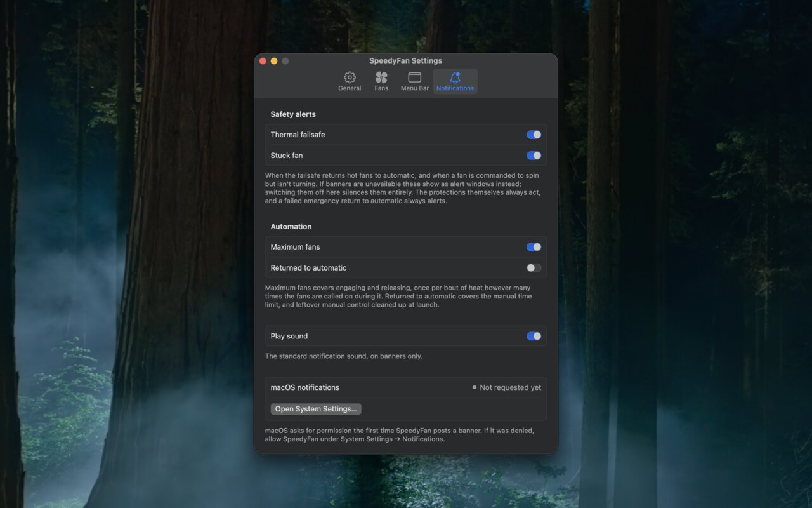Turn off the Stuck fan alert switch
Screen dimensions: 812x508
point(534,156)
